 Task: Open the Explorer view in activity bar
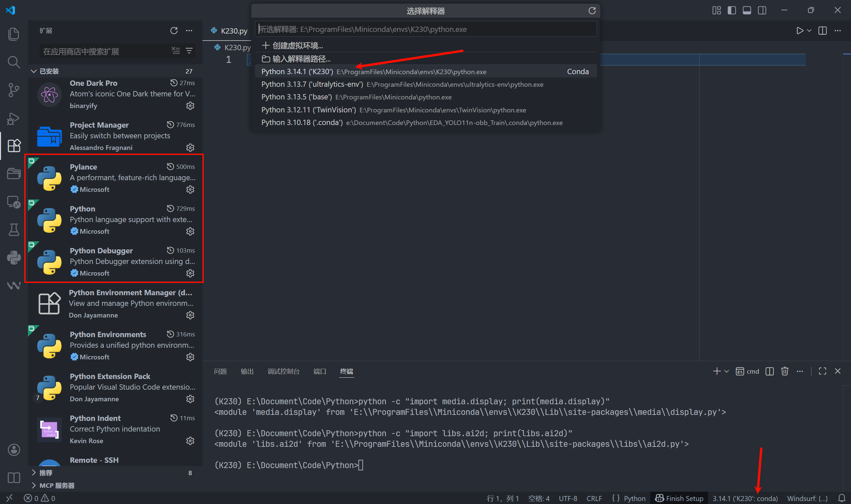coord(14,34)
